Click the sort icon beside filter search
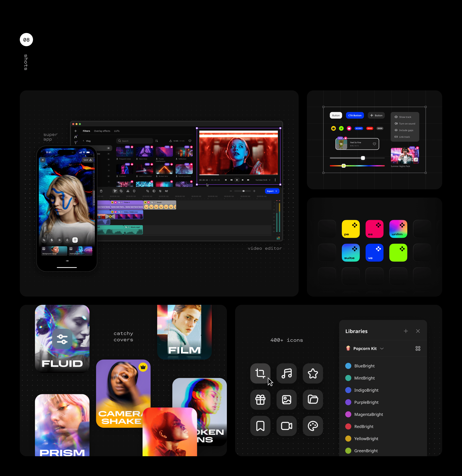462x476 pixels. click(157, 141)
